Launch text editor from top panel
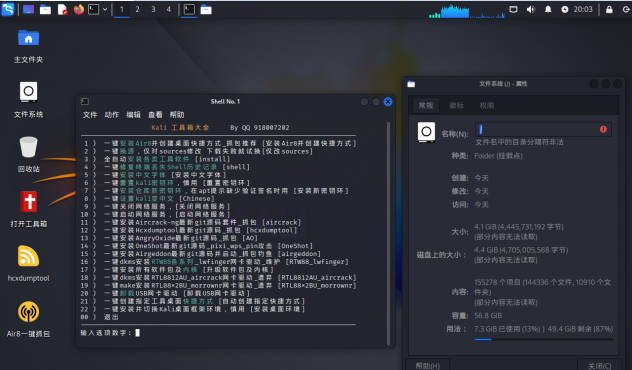 pos(62,9)
